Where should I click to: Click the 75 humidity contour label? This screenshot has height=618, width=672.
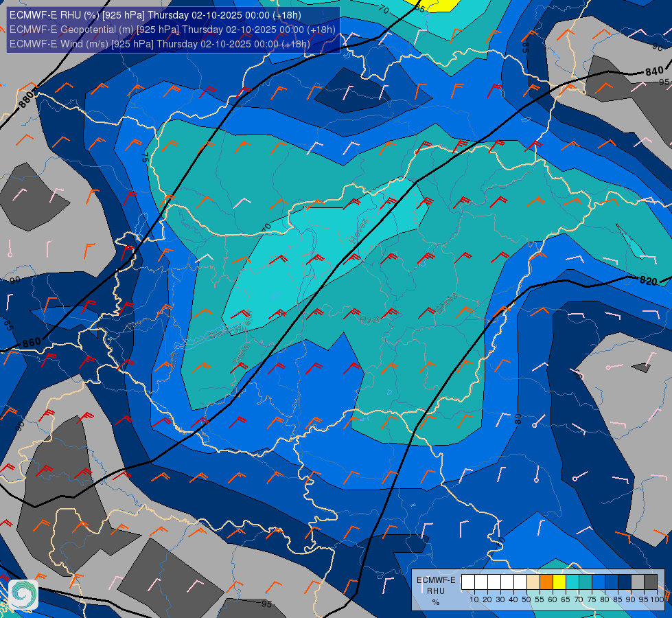point(145,157)
